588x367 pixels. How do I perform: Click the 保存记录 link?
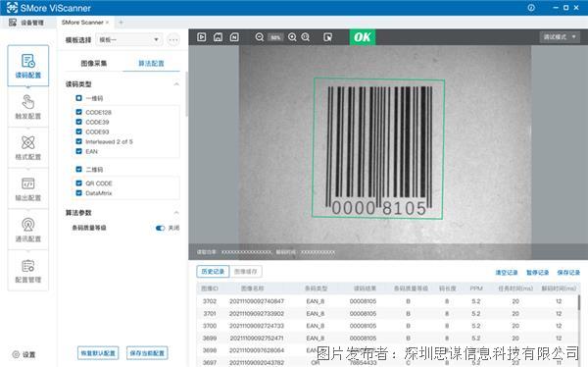tap(568, 273)
